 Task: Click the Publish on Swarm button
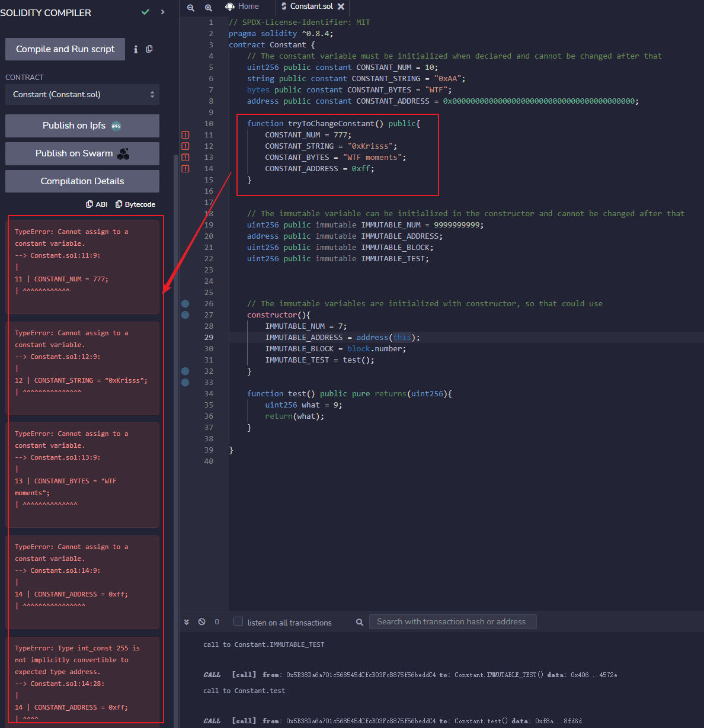82,153
